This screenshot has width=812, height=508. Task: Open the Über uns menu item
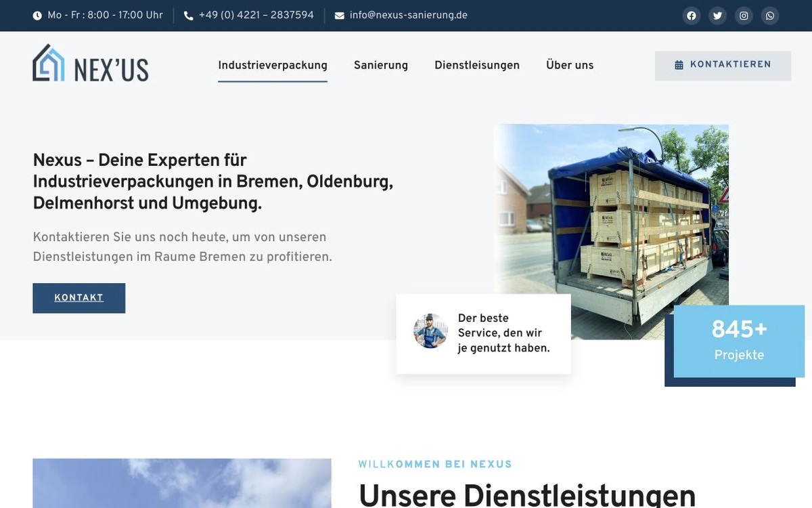pos(570,65)
